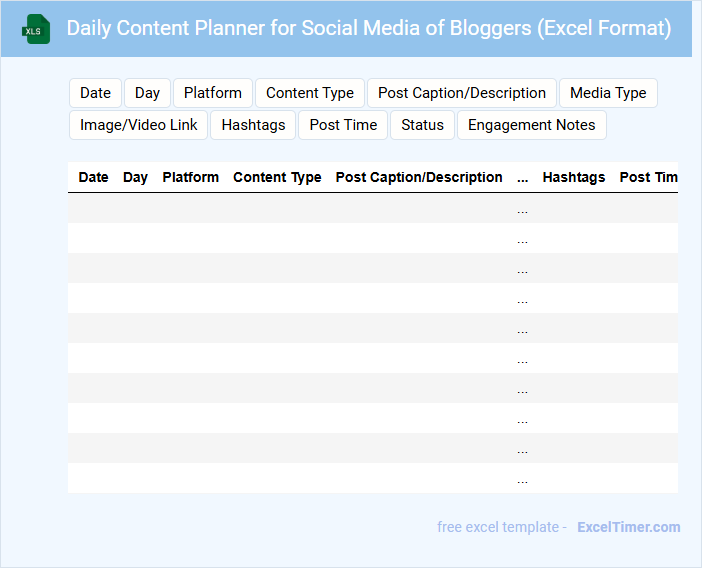Select the Day tag button
This screenshot has width=702, height=568.
[x=147, y=93]
